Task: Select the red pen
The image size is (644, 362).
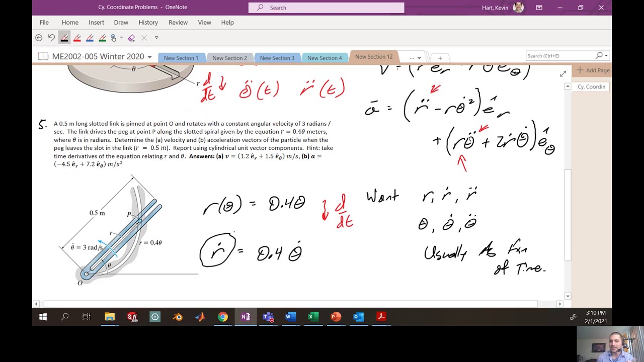Action: [x=77, y=38]
